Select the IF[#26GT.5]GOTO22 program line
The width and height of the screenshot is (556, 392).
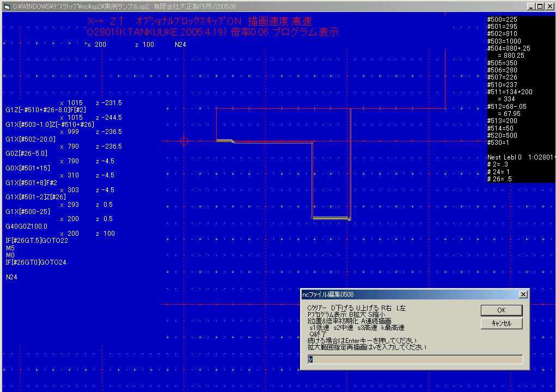(36, 241)
